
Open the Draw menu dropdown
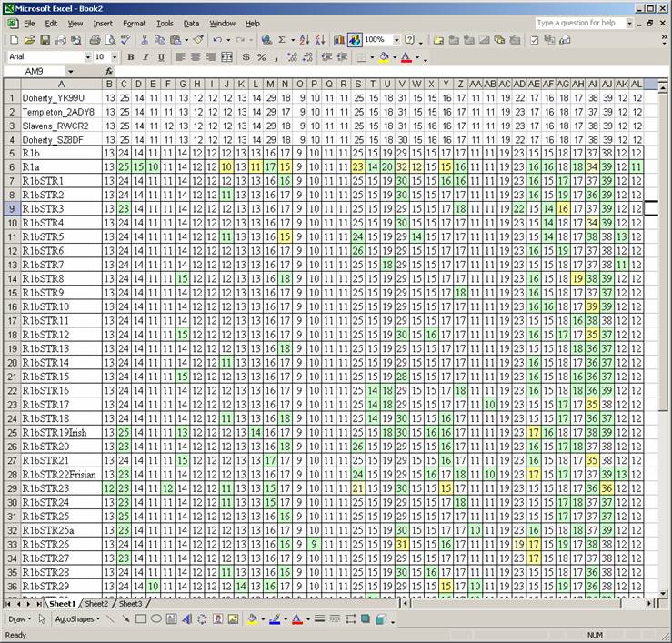click(20, 619)
